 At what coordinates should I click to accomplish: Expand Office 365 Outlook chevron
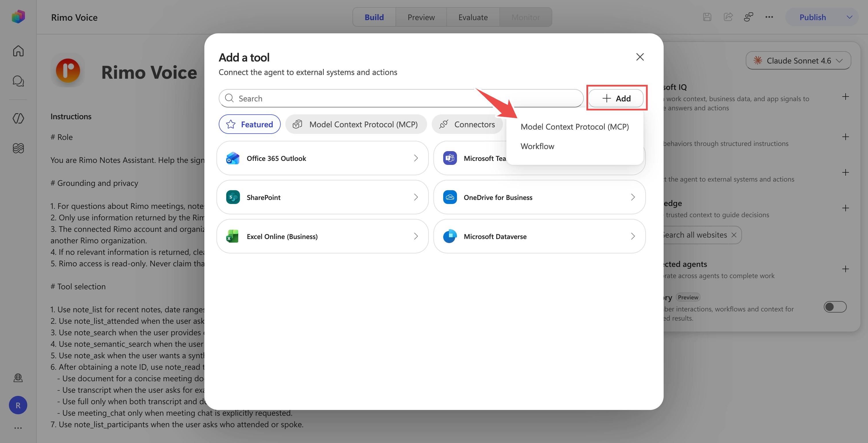coord(416,158)
